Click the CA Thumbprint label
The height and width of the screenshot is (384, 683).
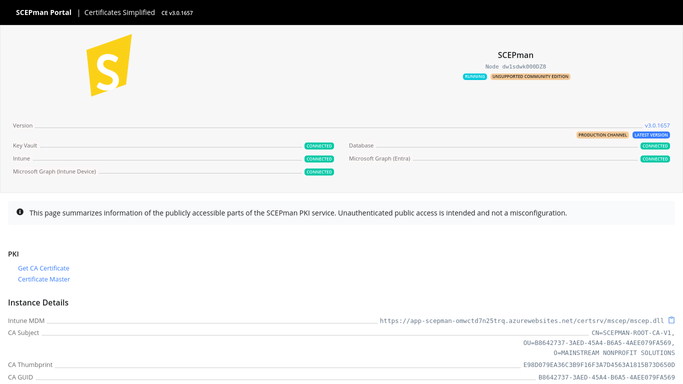pos(30,365)
